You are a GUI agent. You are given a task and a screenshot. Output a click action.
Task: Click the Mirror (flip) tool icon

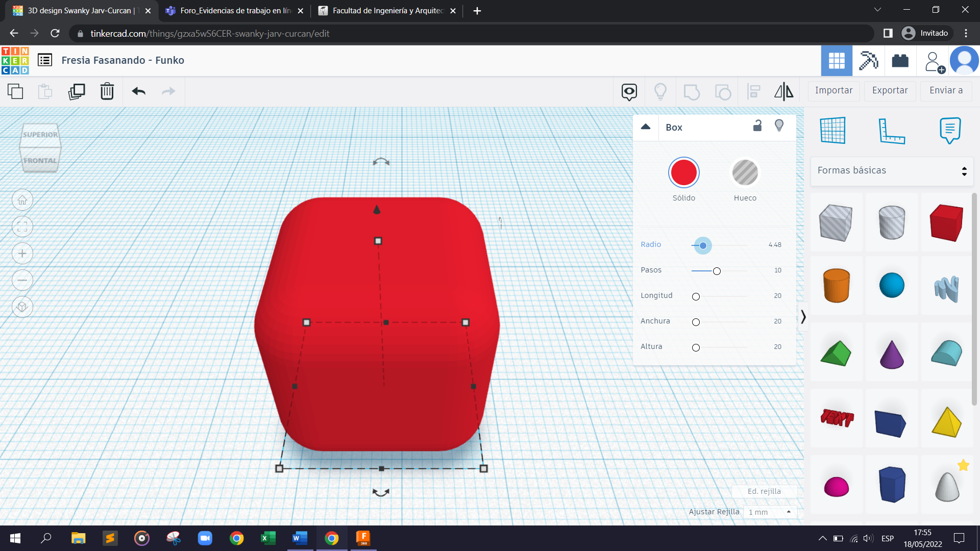pyautogui.click(x=783, y=91)
